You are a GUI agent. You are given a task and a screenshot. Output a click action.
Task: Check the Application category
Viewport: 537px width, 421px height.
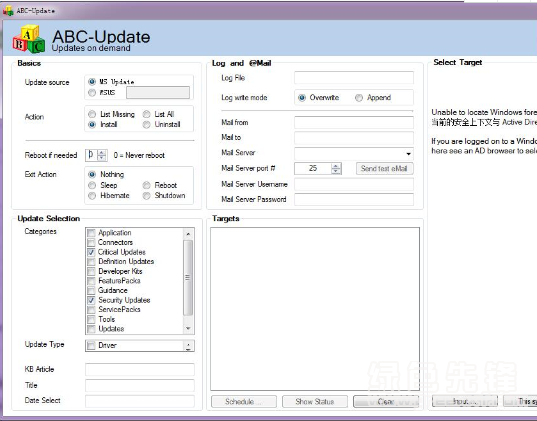[91, 233]
